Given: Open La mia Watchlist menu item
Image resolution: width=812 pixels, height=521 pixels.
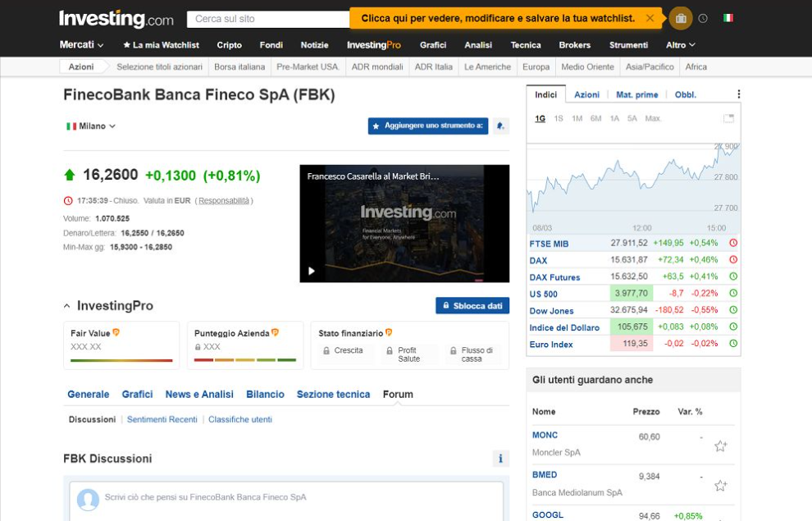Looking at the screenshot, I should click(x=161, y=45).
